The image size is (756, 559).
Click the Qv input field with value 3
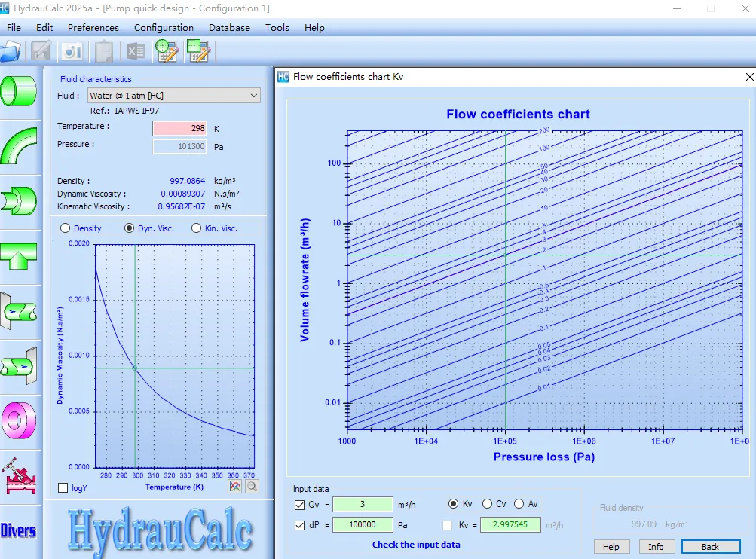tap(363, 504)
